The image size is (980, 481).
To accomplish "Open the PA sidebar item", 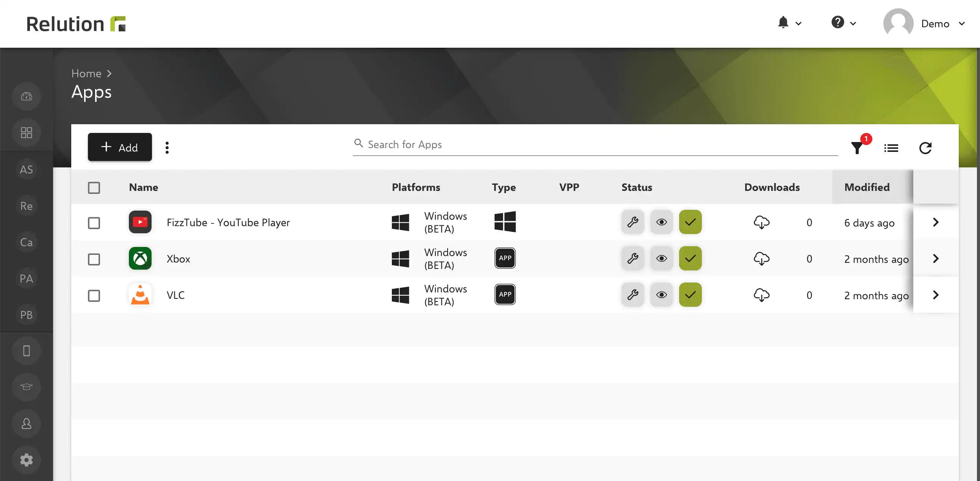I will point(26,278).
